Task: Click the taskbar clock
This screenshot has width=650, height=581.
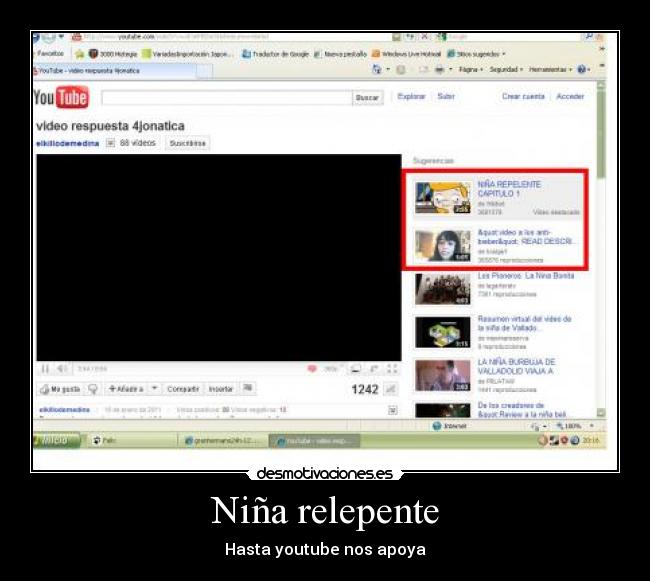Action: pos(590,440)
